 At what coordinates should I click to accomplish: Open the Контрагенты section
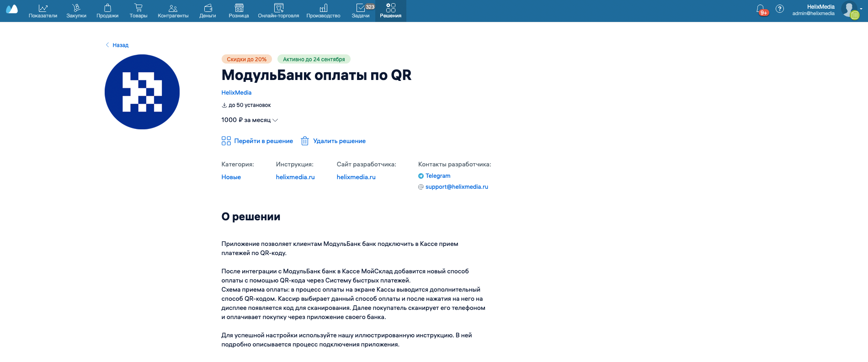173,11
